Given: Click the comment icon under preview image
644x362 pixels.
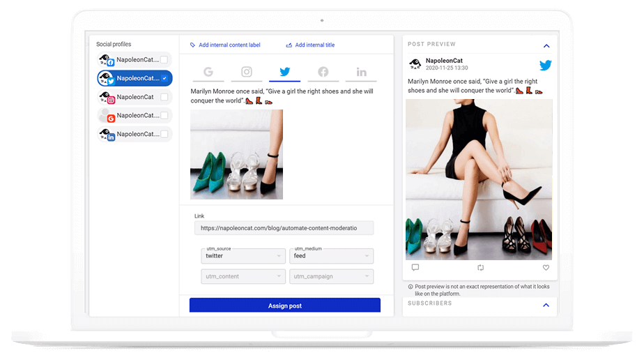Looking at the screenshot, I should pos(415,267).
